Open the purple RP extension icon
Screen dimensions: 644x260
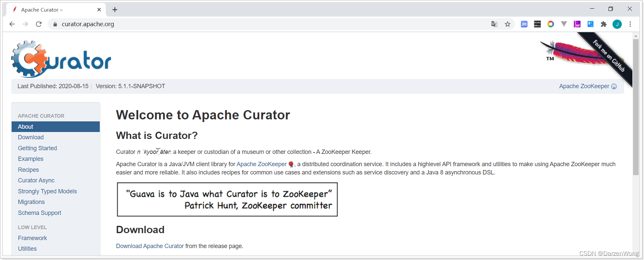[577, 24]
